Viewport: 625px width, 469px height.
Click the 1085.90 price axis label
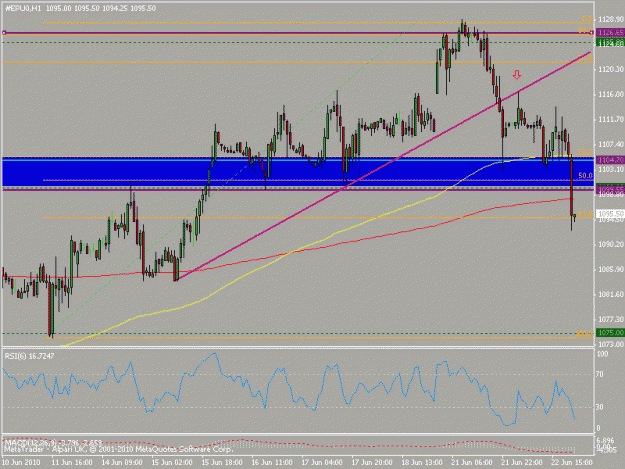click(611, 269)
